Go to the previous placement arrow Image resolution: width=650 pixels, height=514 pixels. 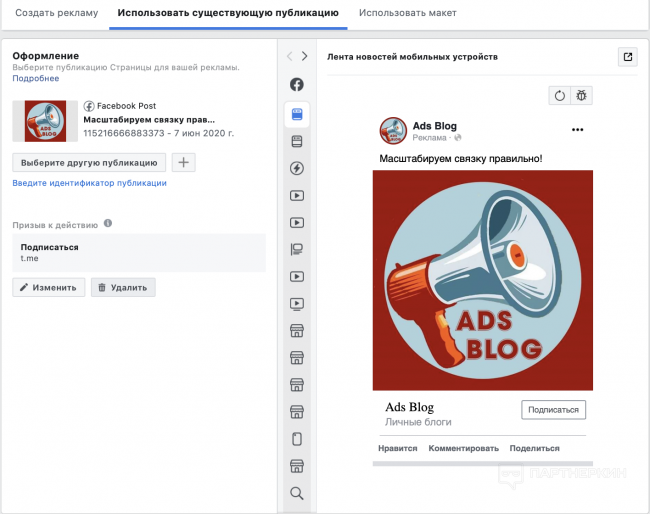tap(289, 57)
